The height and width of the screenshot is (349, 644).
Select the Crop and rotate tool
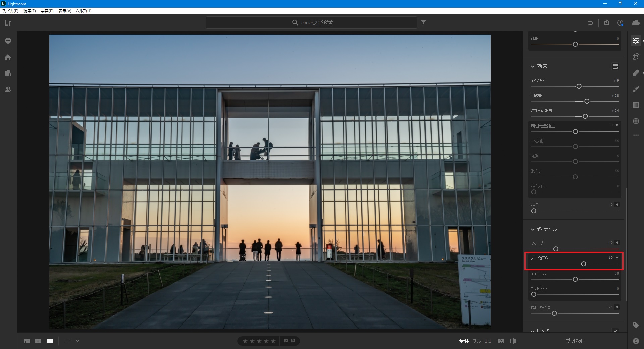point(636,57)
